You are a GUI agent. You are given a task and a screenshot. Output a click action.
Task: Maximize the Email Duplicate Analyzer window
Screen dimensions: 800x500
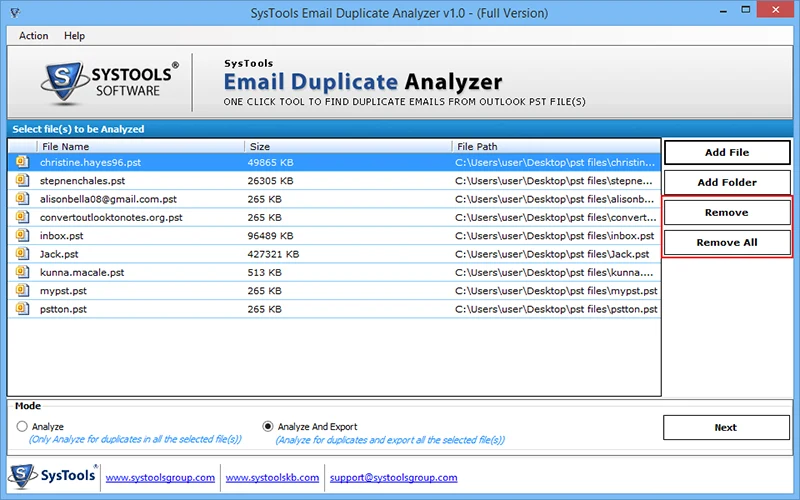(x=746, y=10)
